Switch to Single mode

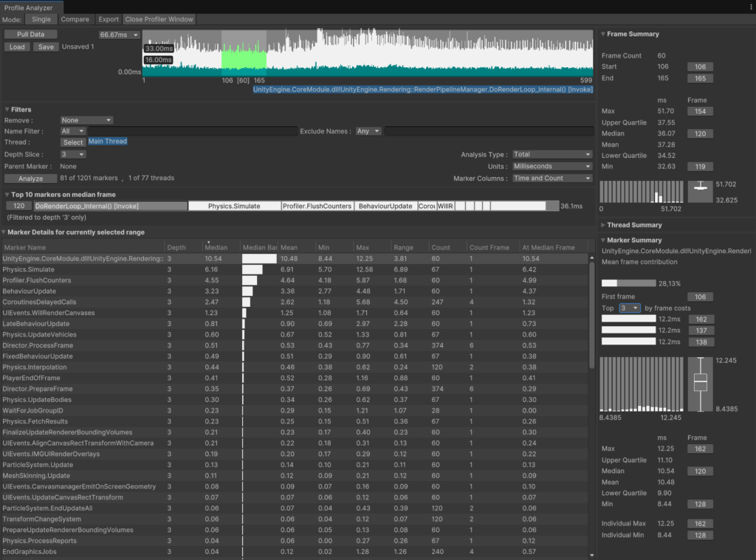(41, 19)
